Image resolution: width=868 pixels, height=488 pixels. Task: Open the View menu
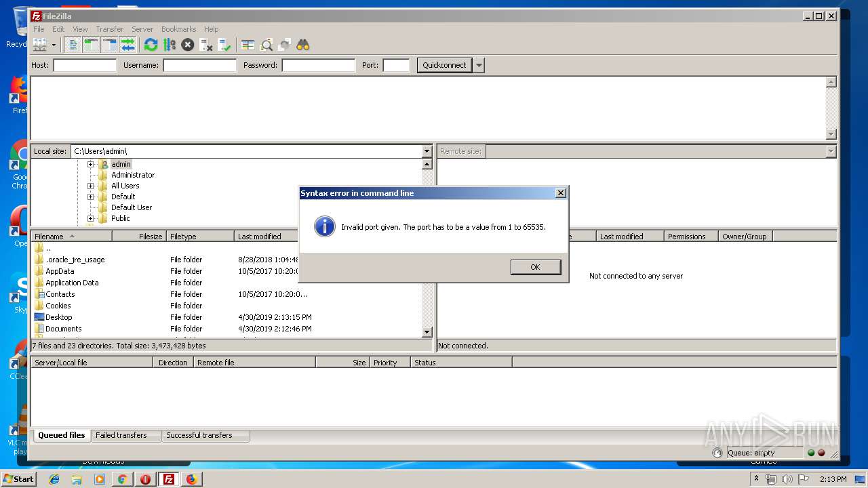tap(80, 29)
